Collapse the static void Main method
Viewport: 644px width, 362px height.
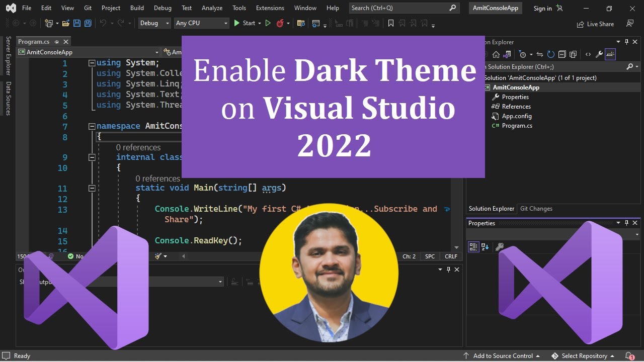click(92, 188)
